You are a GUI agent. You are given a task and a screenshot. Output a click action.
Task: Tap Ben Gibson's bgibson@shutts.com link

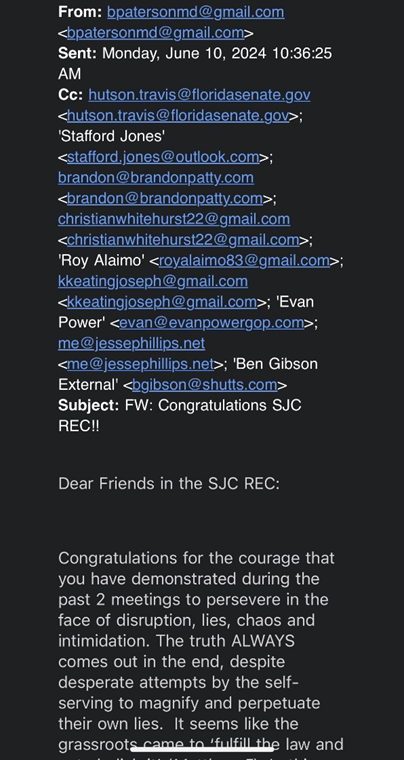click(205, 385)
